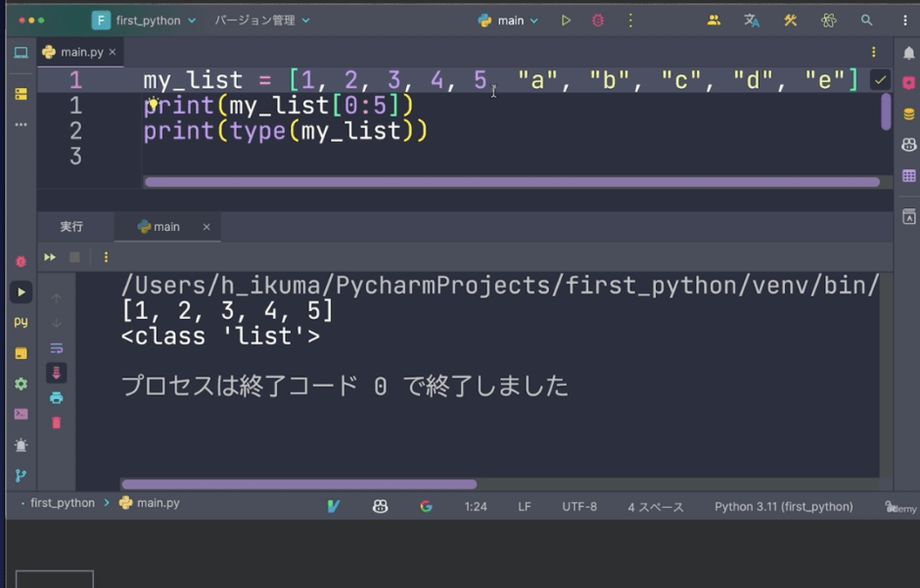Viewport: 920px width, 588px height.
Task: Open the Copilot chat tool window
Action: [x=909, y=144]
